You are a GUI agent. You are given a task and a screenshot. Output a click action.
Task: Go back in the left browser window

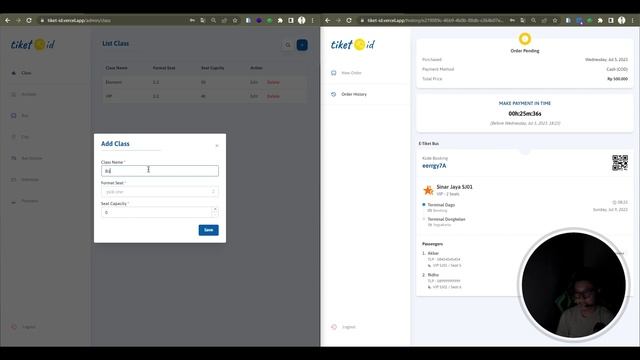pyautogui.click(x=8, y=20)
